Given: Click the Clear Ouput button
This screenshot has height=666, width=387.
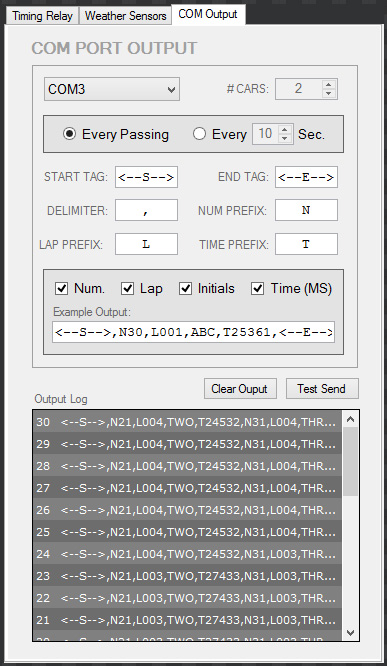Looking at the screenshot, I should [240, 389].
